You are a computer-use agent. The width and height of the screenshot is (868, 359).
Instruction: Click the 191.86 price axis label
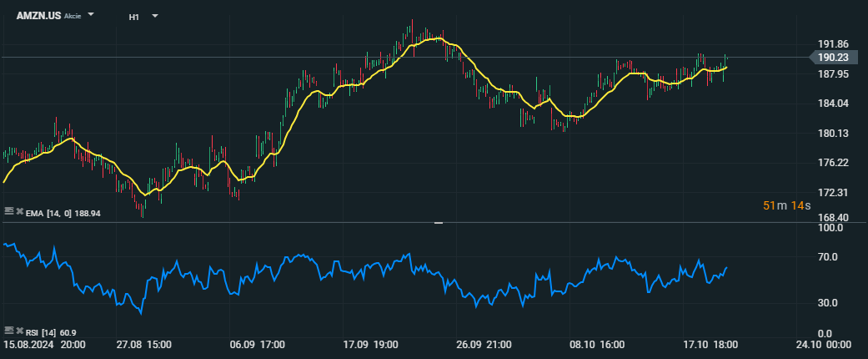pos(833,44)
